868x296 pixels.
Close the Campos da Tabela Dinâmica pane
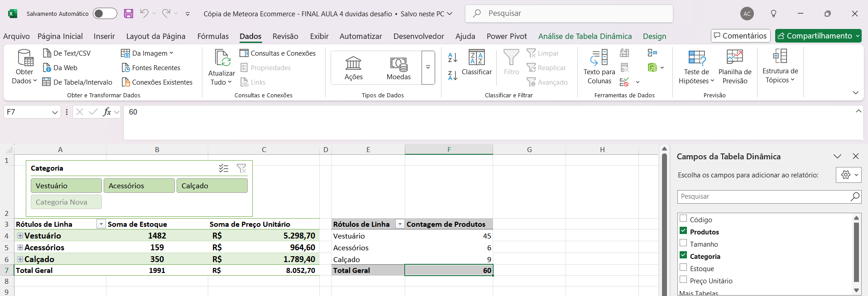[x=855, y=156]
